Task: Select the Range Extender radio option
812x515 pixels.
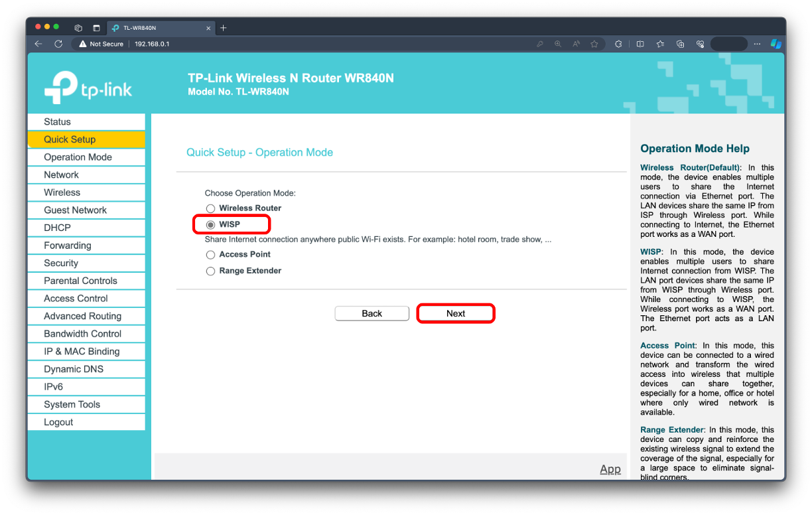Action: pyautogui.click(x=210, y=271)
